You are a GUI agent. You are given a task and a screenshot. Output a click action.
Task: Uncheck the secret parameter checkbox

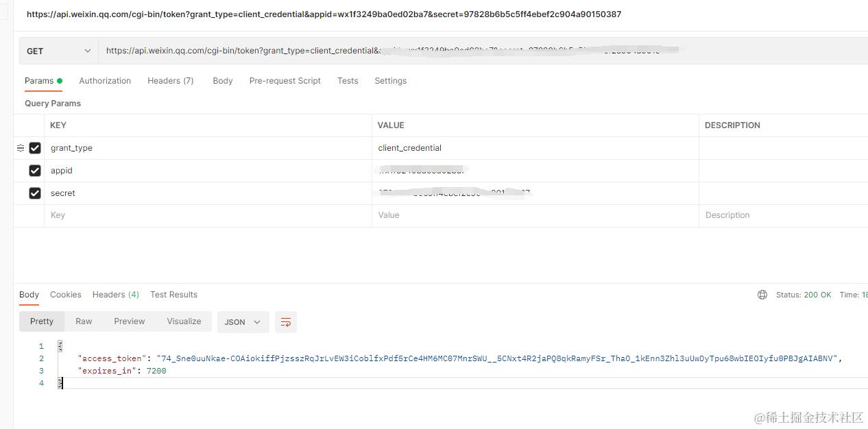[x=35, y=193]
